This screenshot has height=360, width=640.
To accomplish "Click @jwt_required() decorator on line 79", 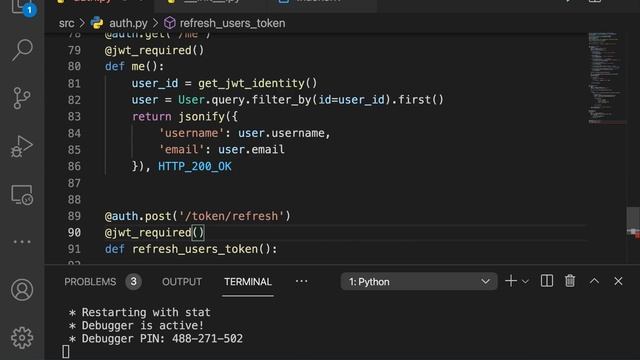I will click(154, 50).
